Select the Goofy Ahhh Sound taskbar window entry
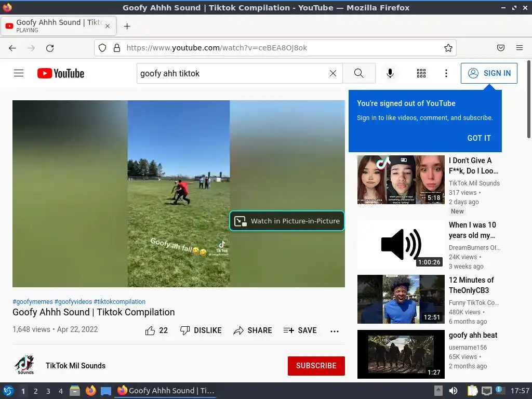 166,391
